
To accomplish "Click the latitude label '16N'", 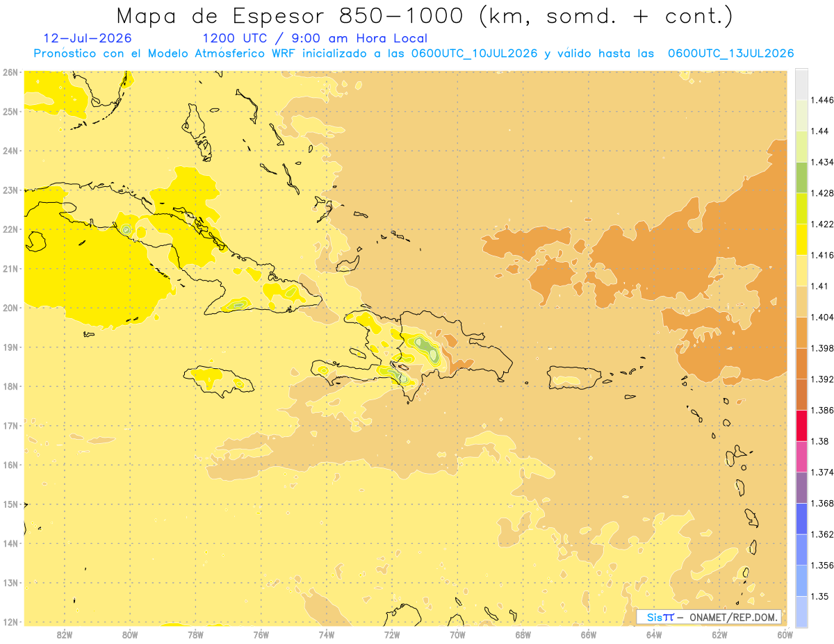I will (x=10, y=465).
